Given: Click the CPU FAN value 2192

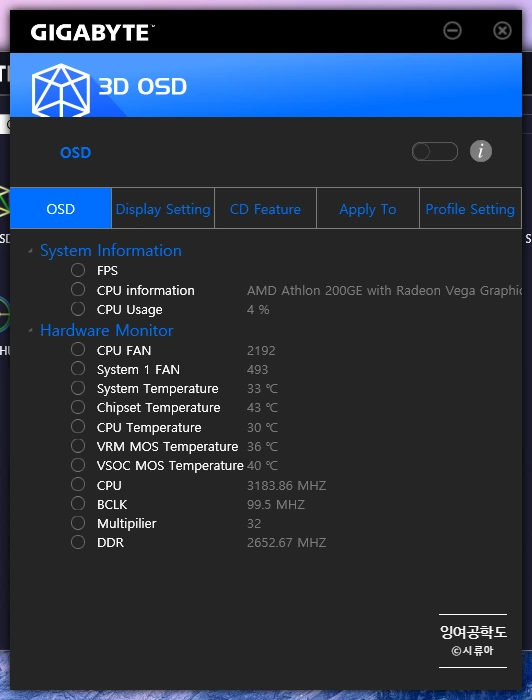Looking at the screenshot, I should [x=261, y=350].
